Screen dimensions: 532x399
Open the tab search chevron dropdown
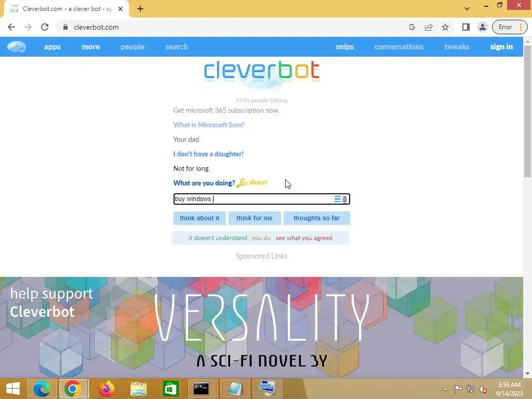pos(467,9)
